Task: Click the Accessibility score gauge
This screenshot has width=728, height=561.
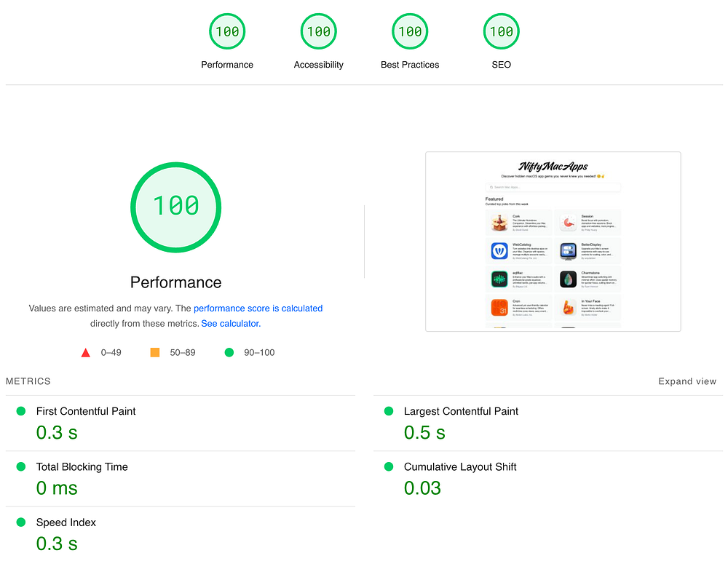Action: [319, 31]
